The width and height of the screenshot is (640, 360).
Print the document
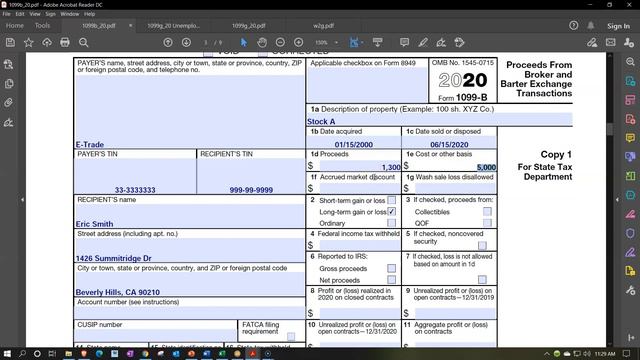coord(65,42)
